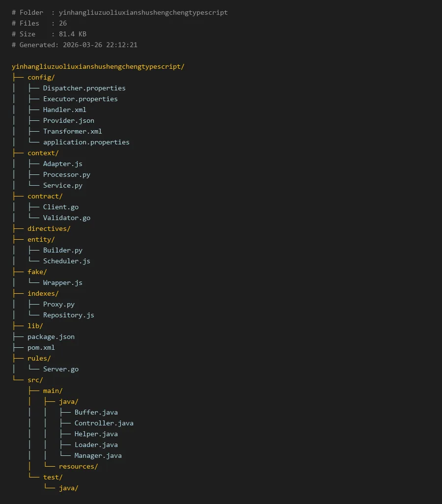This screenshot has height=504, width=442.
Task: Select the resources/ folder
Action: coord(78,466)
